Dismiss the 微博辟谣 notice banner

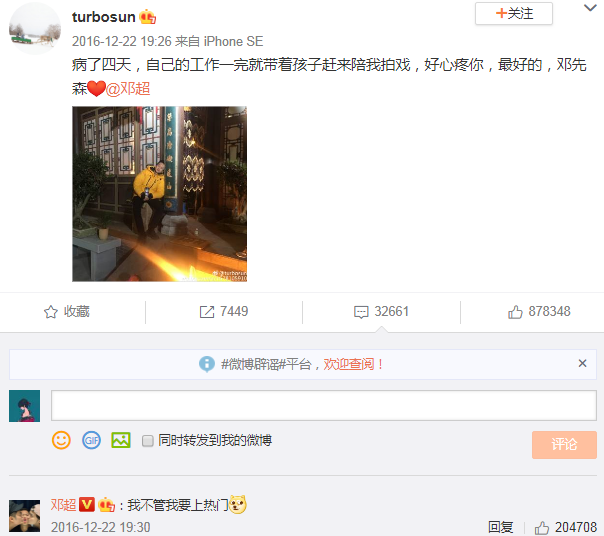(x=582, y=363)
